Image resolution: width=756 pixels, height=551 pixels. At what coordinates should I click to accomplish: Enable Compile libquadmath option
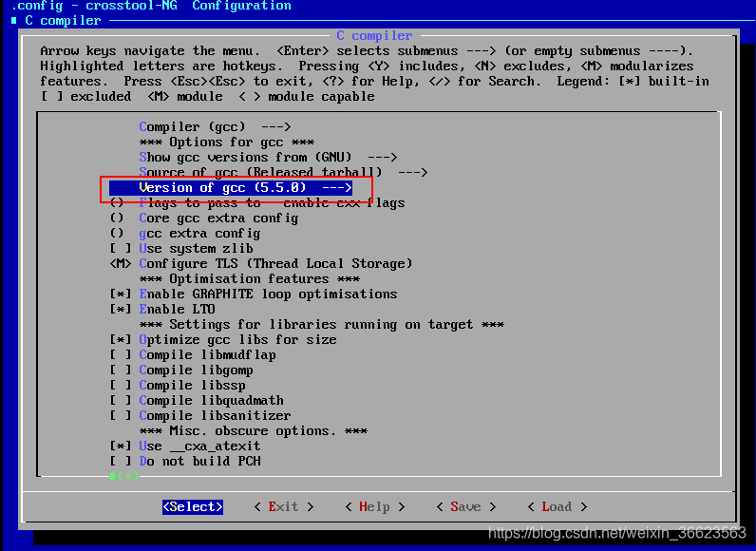coord(197,400)
